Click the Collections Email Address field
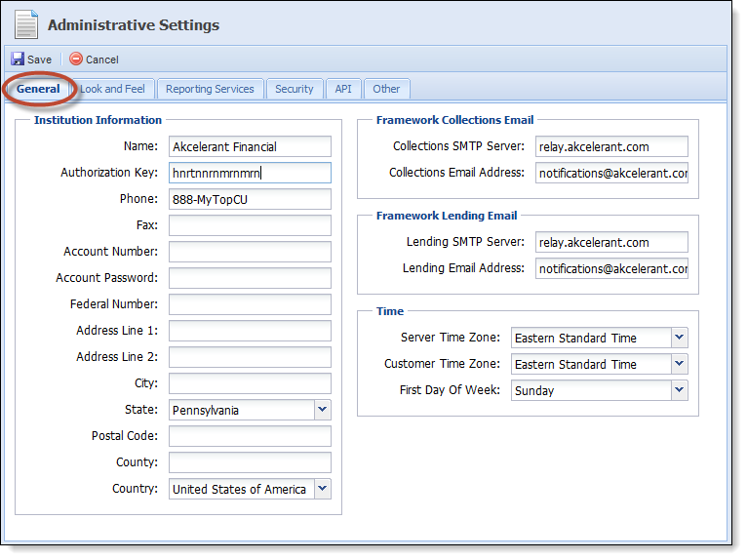Viewport: 747px width, 560px height. (611, 173)
